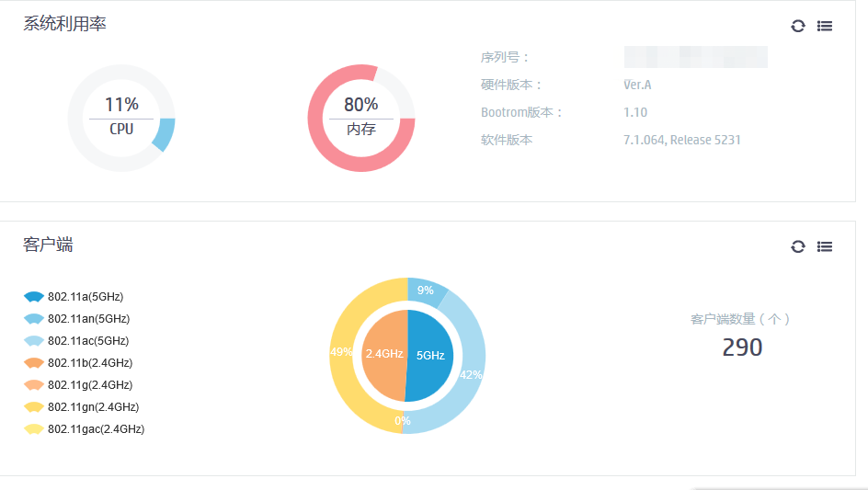
Task: Toggle 802.11a(5GHz) legend icon
Action: tap(34, 297)
